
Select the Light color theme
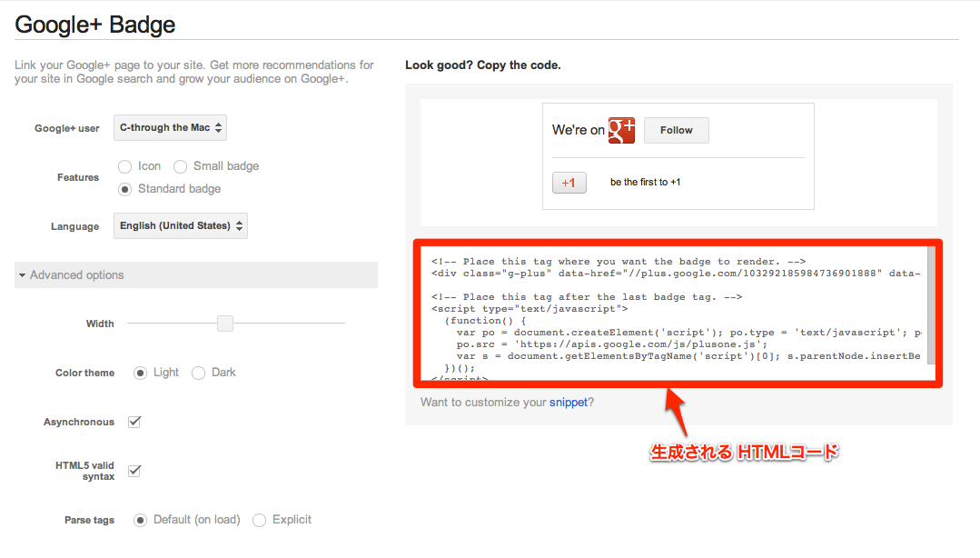coord(140,373)
